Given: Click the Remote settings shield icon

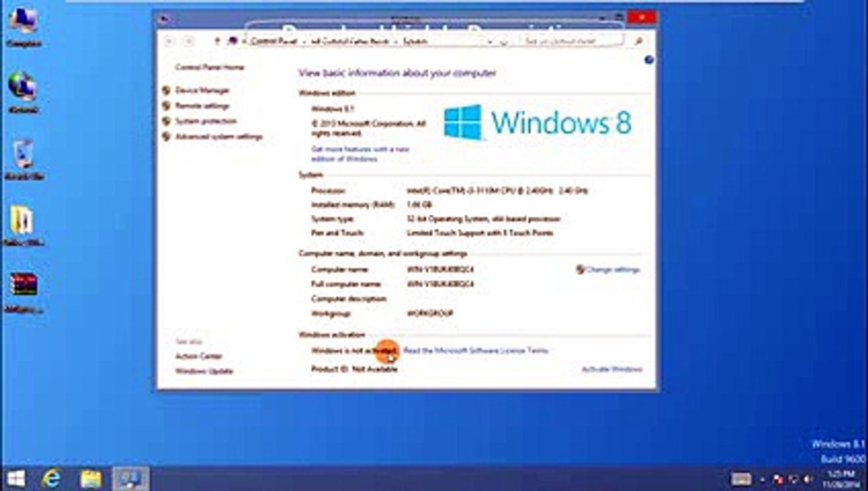Looking at the screenshot, I should tap(166, 106).
